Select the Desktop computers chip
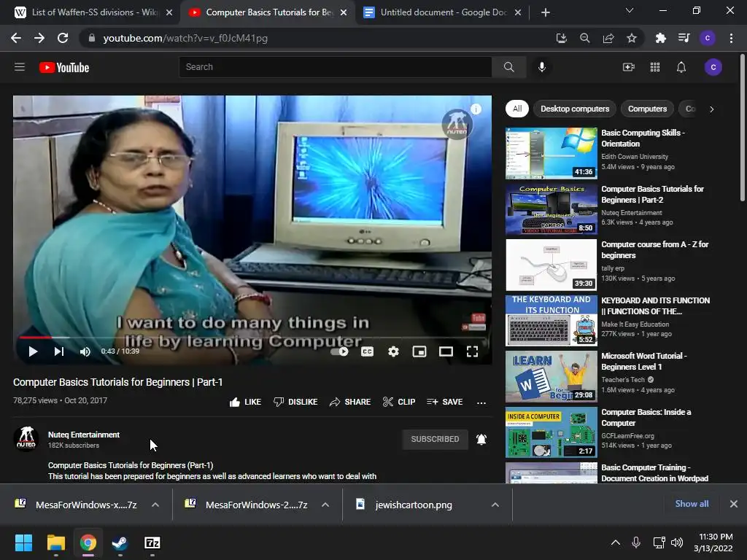 575,109
